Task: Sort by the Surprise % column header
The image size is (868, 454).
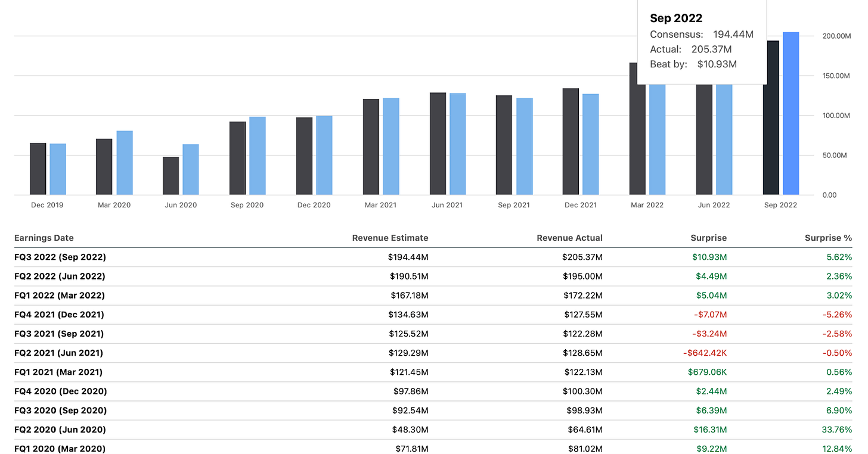Action: [x=829, y=238]
